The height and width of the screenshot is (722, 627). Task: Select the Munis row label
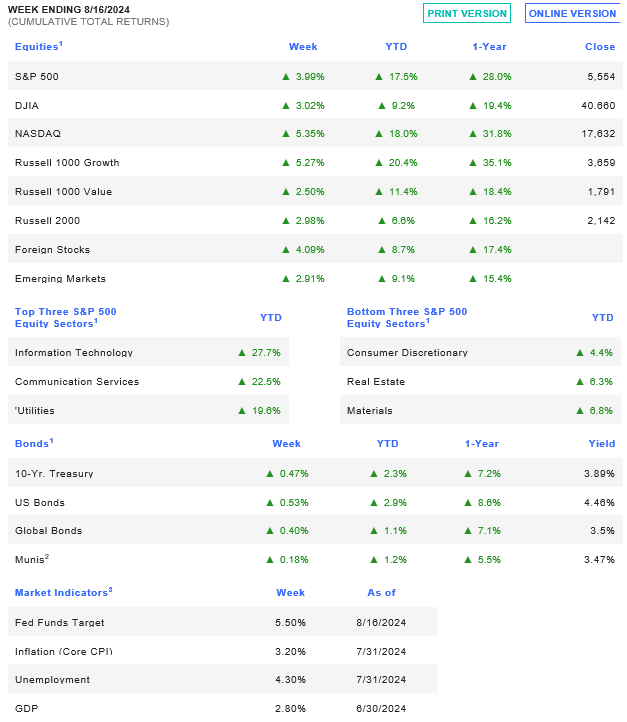[x=32, y=559]
